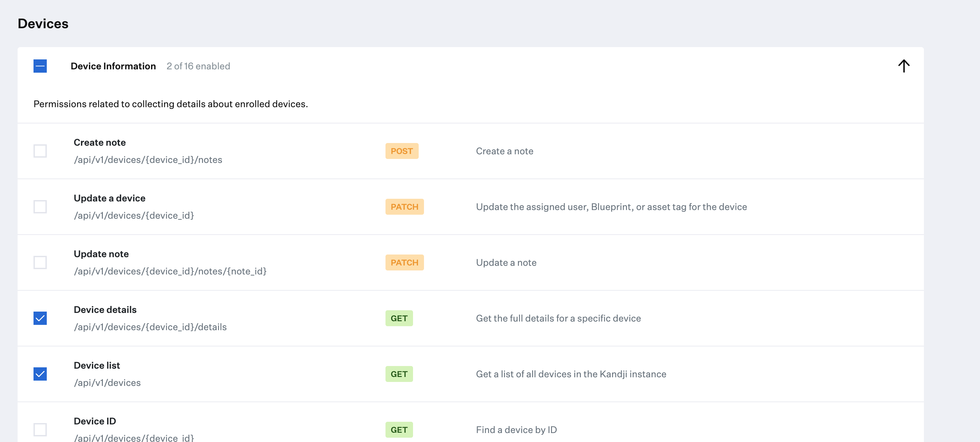Click the PATCH badge for Update note
The height and width of the screenshot is (442, 980).
[404, 262]
